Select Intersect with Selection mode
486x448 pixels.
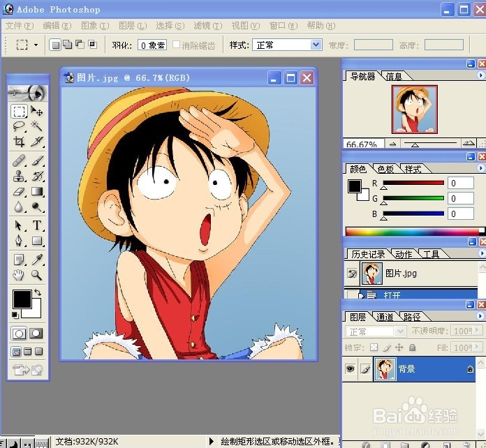coord(92,45)
